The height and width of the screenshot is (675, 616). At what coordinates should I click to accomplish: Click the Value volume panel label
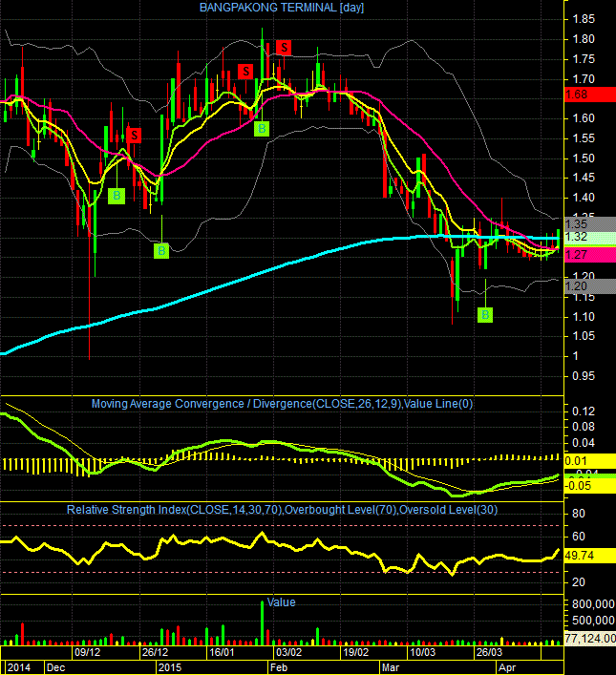click(282, 602)
